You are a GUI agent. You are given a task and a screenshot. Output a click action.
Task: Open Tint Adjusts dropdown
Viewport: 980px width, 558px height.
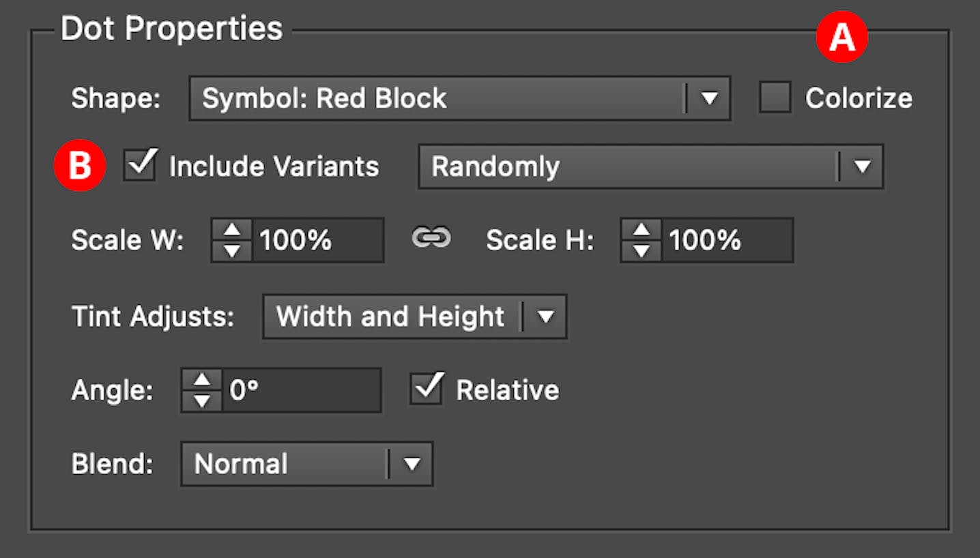click(545, 317)
